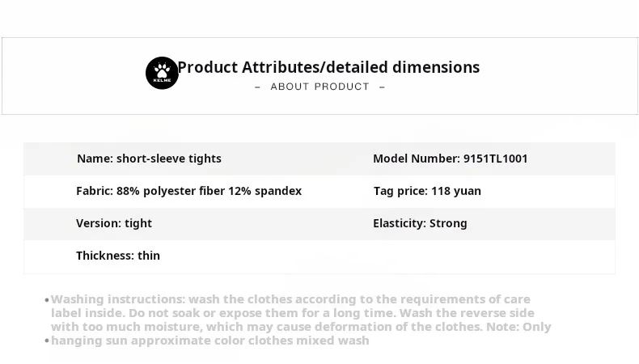Click the 'Model Number:' label text

(x=416, y=159)
